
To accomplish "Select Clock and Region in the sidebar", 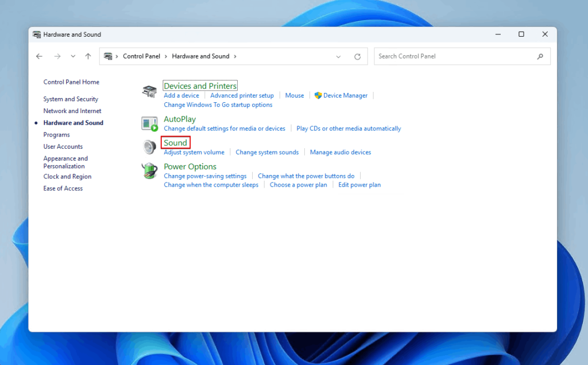I will coord(67,176).
